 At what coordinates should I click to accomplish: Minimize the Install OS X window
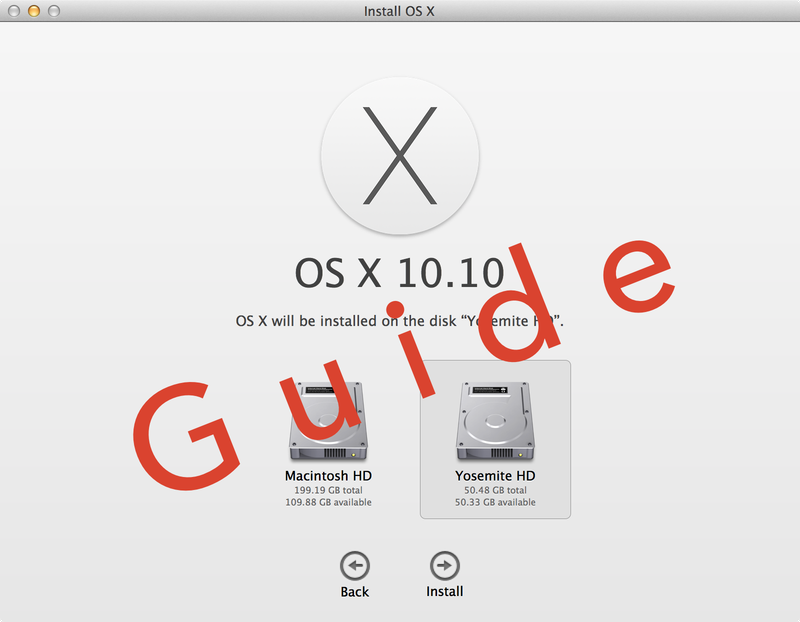pyautogui.click(x=34, y=11)
